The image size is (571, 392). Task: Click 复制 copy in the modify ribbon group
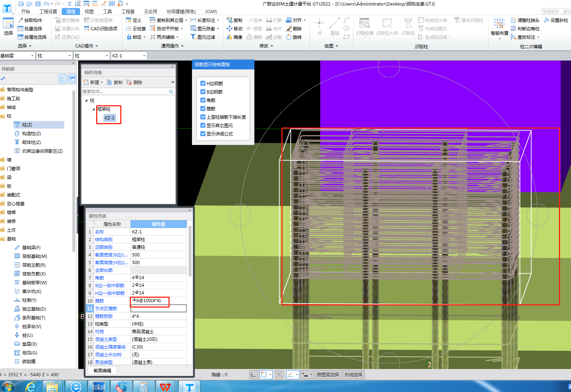(x=235, y=20)
